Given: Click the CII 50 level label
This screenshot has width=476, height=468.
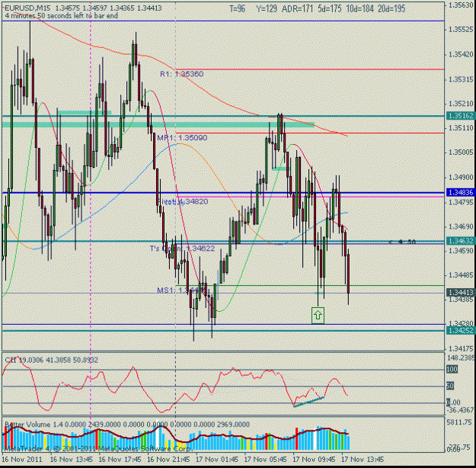Looking at the screenshot, I should point(450,386).
